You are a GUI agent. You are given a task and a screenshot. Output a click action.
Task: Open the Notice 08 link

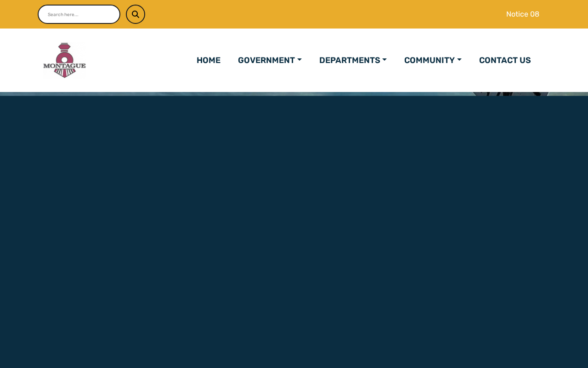tap(523, 14)
